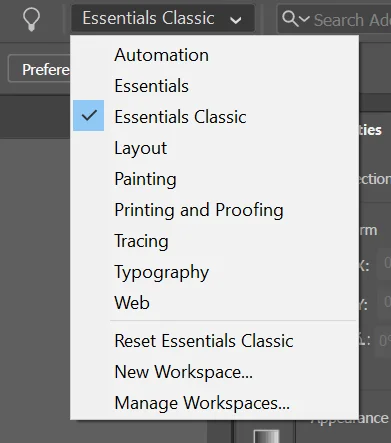This screenshot has width=391, height=443.
Task: Click the gradient swatch at bottom
Action: coord(266,436)
